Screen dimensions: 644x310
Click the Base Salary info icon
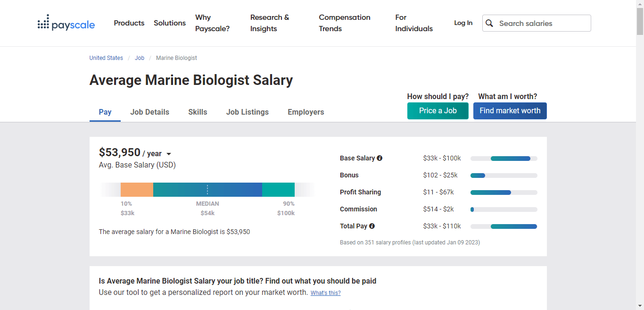(380, 158)
